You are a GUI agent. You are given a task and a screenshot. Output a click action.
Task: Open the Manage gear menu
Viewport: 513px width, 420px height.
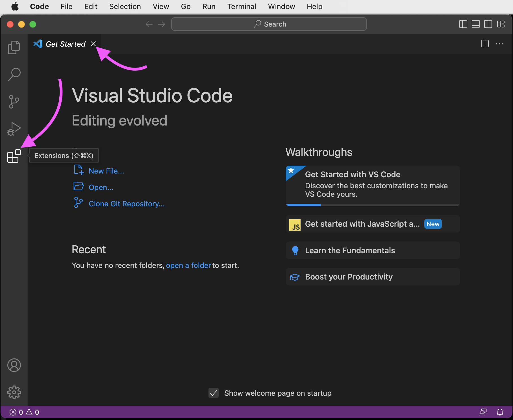[14, 392]
